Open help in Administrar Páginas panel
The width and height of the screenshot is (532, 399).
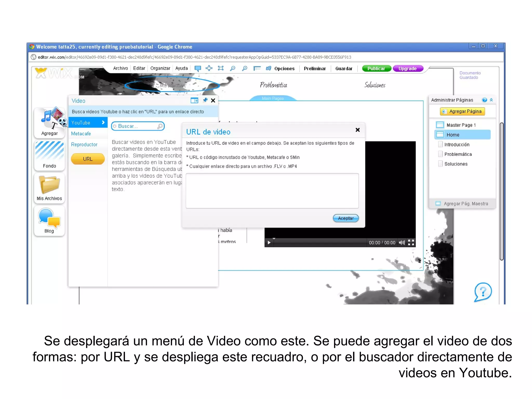pos(484,100)
